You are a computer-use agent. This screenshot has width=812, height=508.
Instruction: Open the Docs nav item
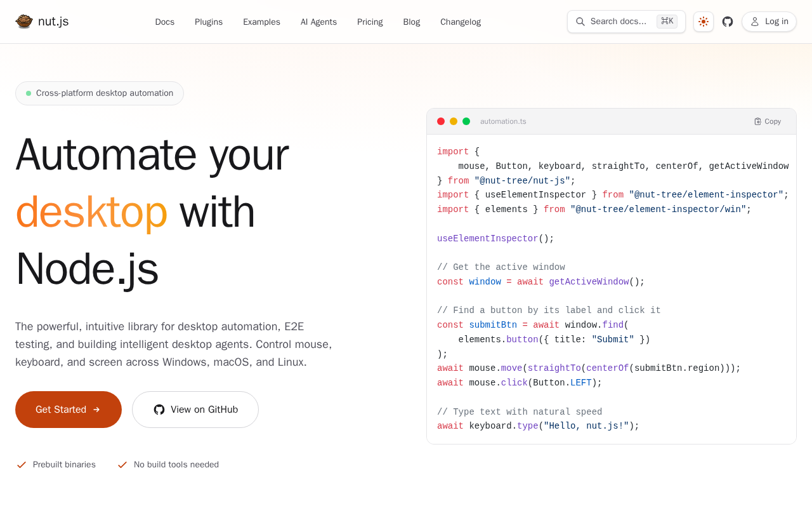165,22
